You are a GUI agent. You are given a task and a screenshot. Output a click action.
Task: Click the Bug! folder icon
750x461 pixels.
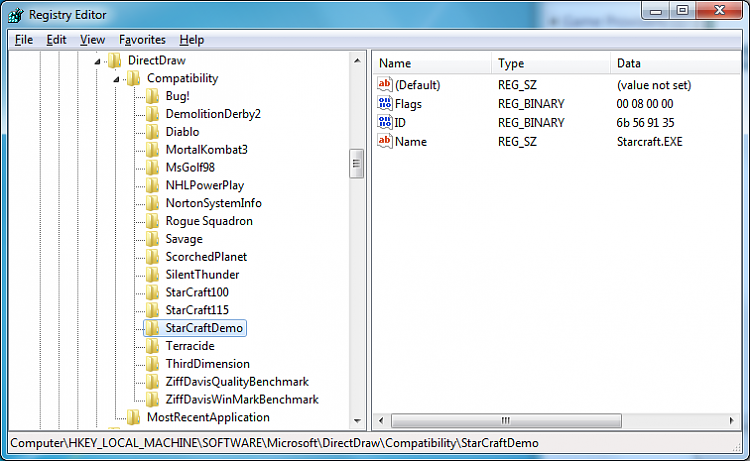tap(152, 96)
